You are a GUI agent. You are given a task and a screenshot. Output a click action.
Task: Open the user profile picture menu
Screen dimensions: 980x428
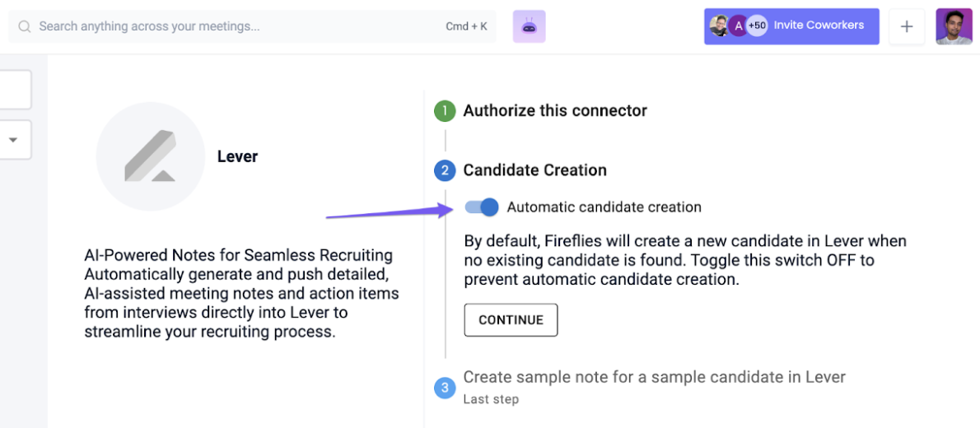(954, 26)
